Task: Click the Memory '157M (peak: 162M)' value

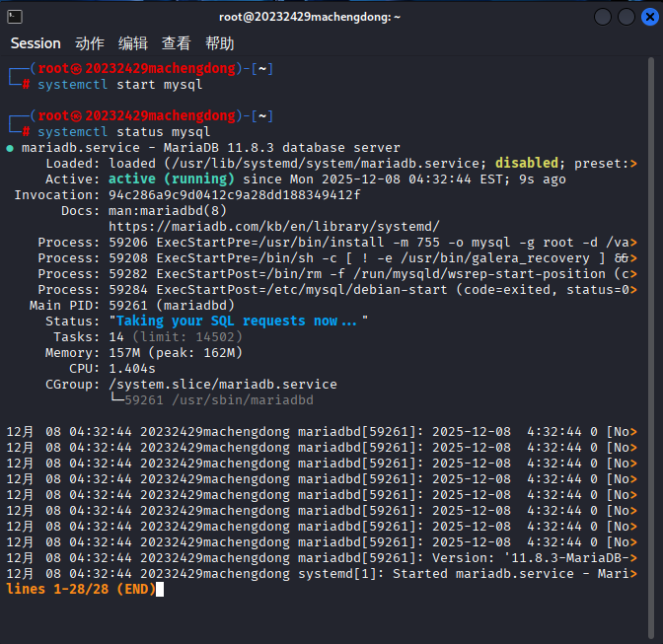Action: coord(176,353)
